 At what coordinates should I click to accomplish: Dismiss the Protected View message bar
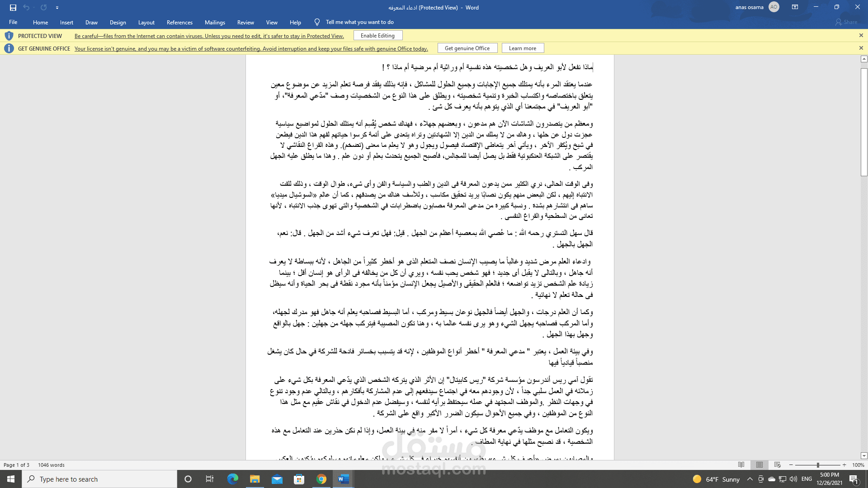[861, 36]
